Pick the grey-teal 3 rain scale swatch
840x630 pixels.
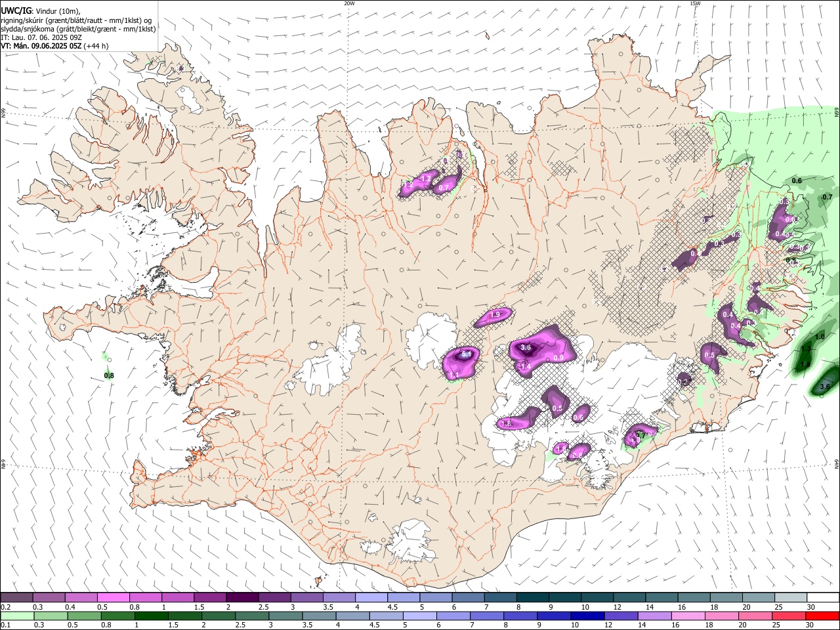click(x=285, y=616)
